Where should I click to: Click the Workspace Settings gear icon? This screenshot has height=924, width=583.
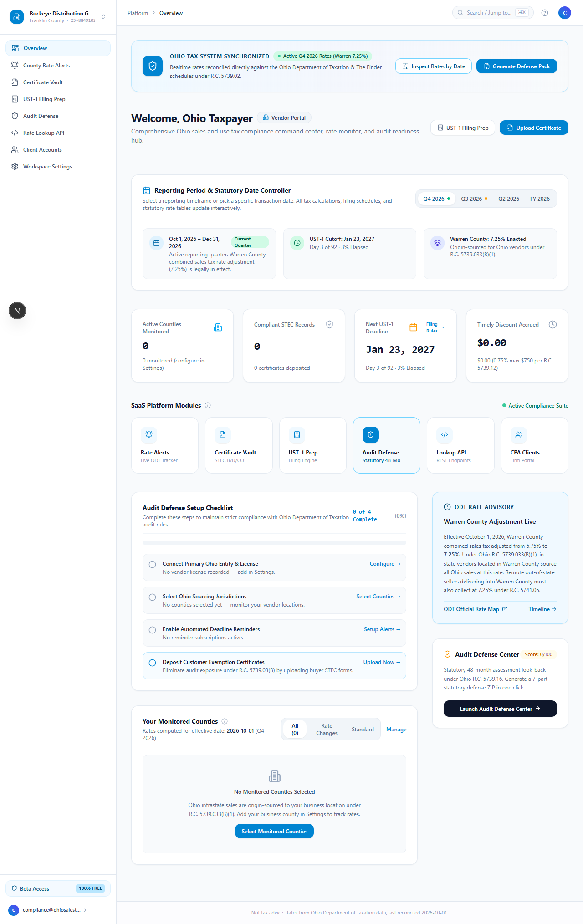tap(15, 167)
